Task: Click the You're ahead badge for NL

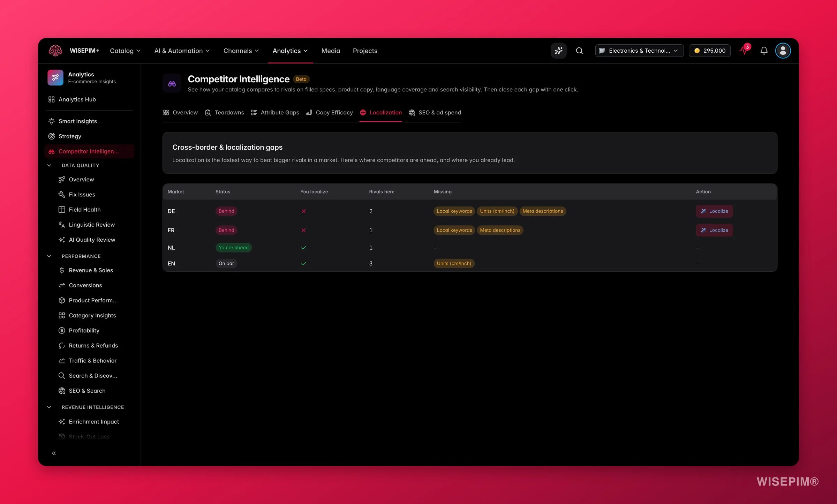Action: (x=233, y=247)
